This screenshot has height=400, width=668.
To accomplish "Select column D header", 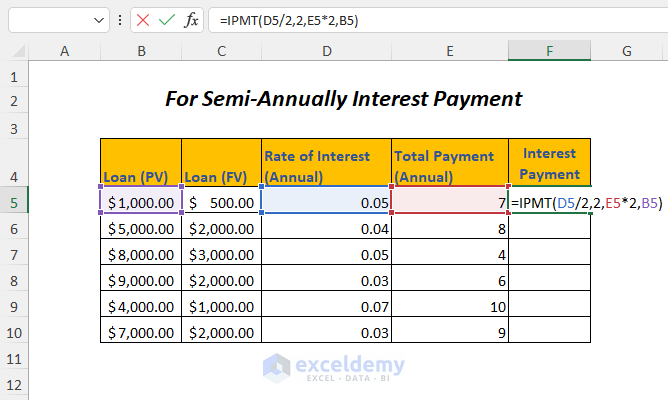I will pos(325,51).
